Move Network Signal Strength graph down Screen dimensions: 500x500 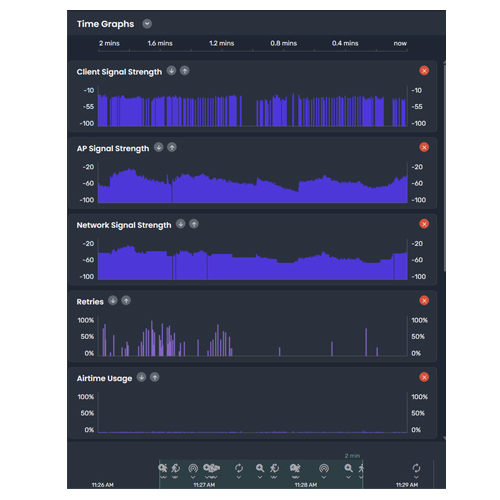181,224
